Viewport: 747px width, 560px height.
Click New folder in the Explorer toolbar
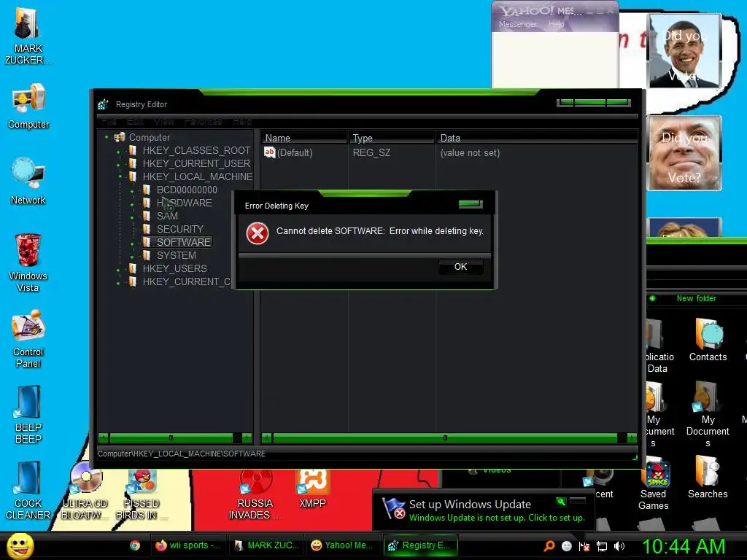click(696, 298)
